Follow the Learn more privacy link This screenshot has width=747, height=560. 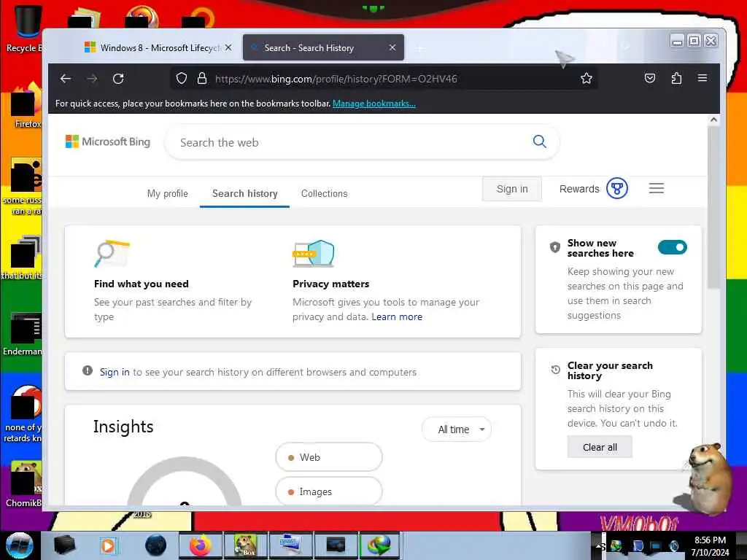pyautogui.click(x=397, y=316)
